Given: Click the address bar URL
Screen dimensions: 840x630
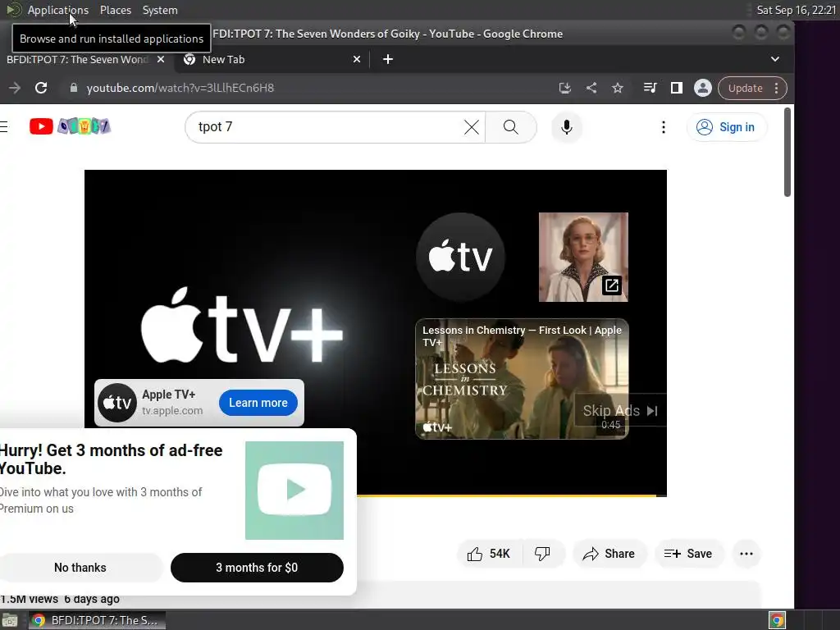Looking at the screenshot, I should click(x=180, y=88).
